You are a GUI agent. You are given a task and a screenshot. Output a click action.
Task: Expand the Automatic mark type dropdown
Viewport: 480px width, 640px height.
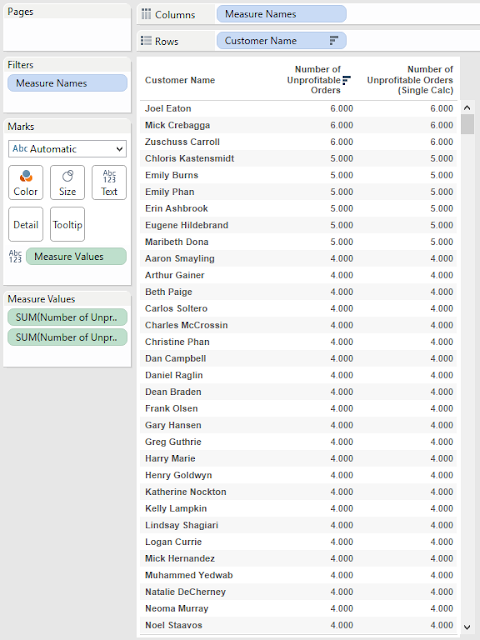(67, 149)
